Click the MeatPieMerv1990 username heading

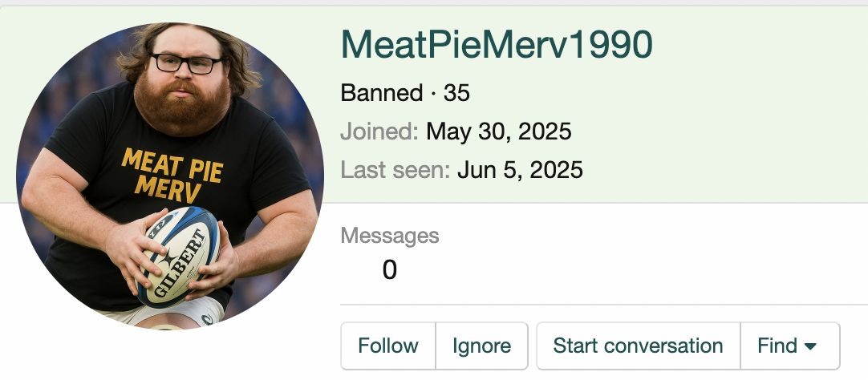497,46
